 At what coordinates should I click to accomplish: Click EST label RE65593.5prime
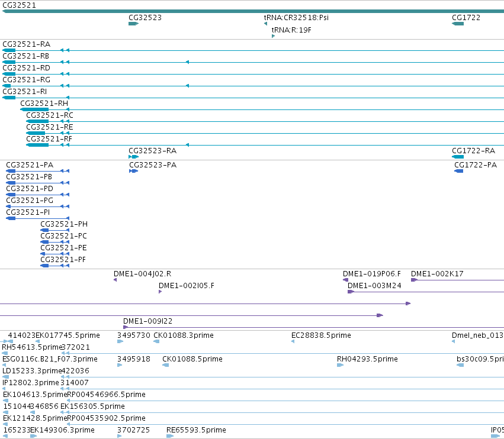pyautogui.click(x=196, y=430)
